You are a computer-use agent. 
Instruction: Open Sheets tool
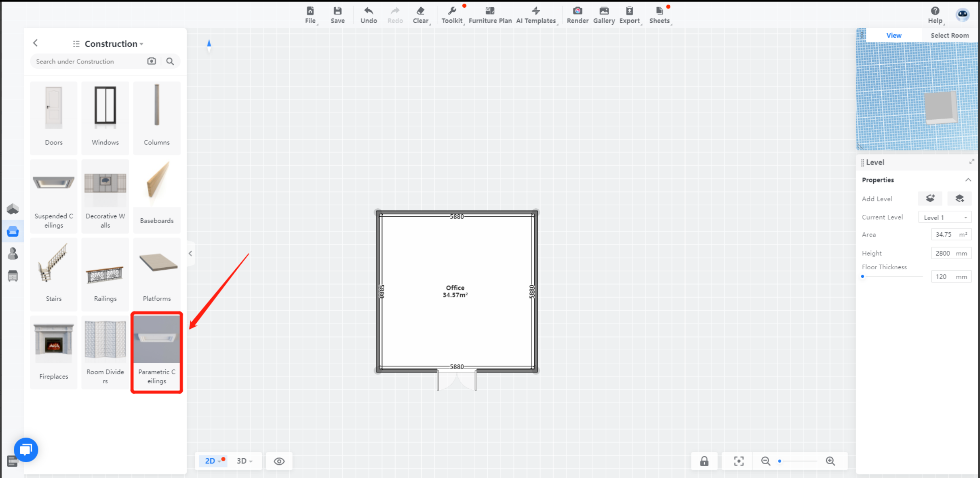click(x=660, y=15)
